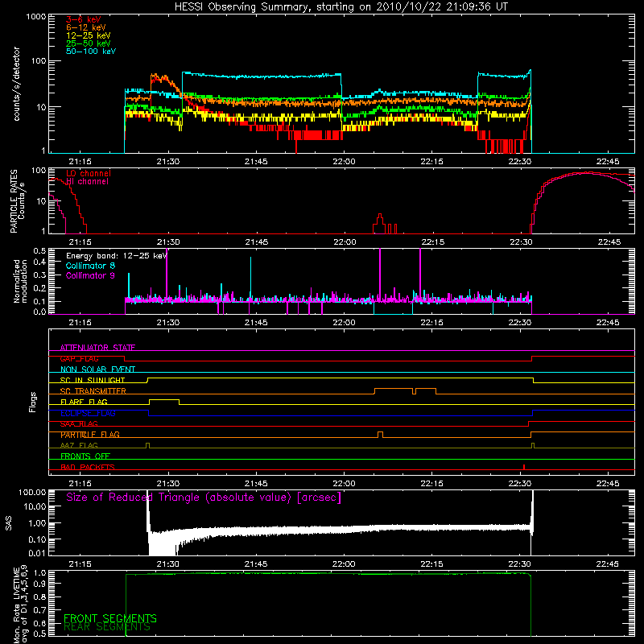644x644 pixels.
Task: Click the 'PARTICLE_FLAG' label
Action: point(90,435)
